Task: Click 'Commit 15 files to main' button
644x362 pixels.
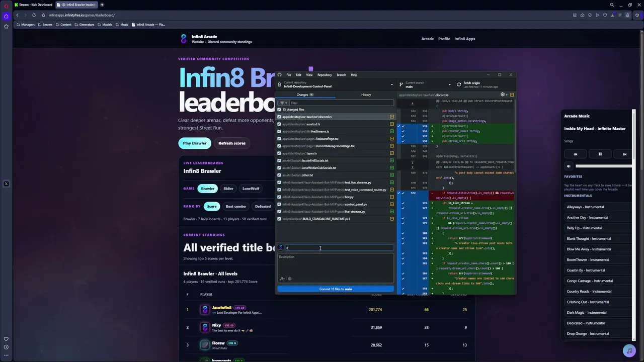Action: 336,289
